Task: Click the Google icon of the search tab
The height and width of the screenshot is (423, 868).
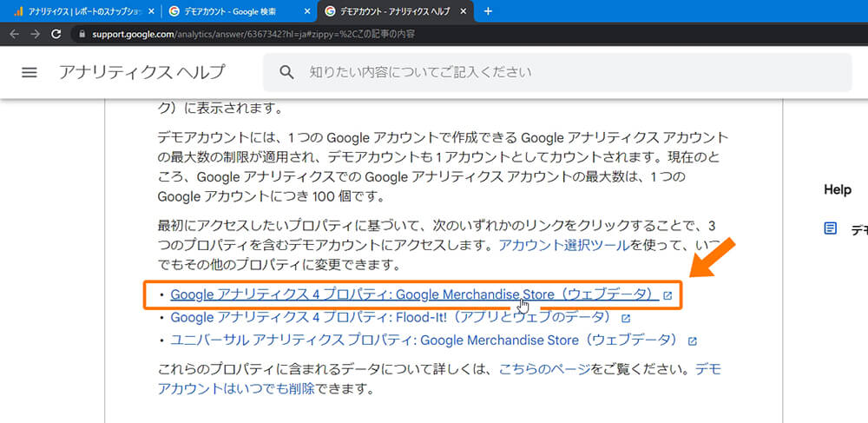Action: (x=174, y=11)
